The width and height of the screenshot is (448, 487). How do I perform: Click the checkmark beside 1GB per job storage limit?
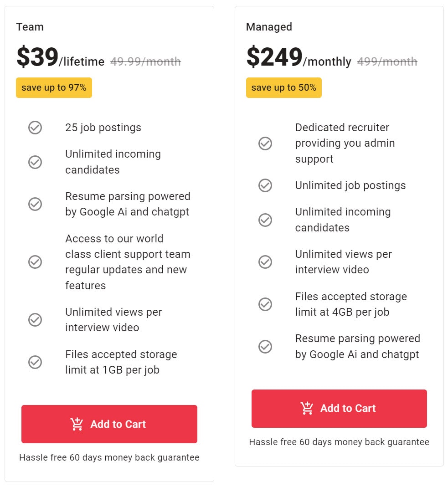click(35, 362)
